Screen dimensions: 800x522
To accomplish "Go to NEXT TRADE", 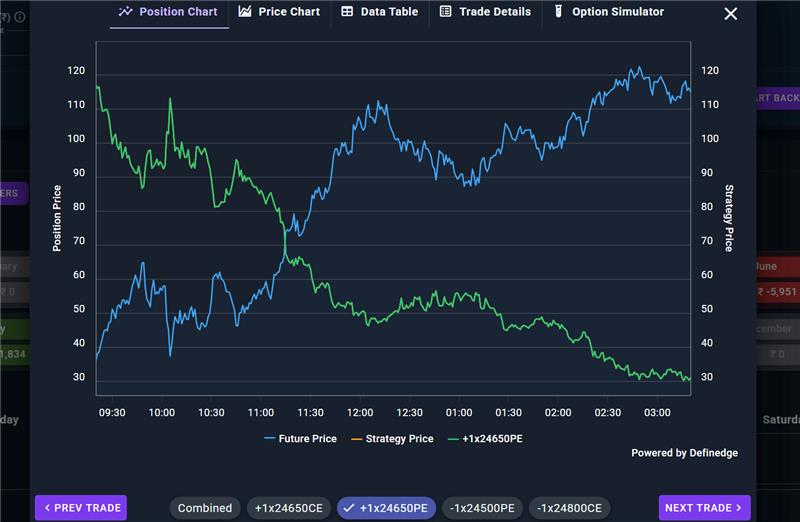I will [705, 508].
